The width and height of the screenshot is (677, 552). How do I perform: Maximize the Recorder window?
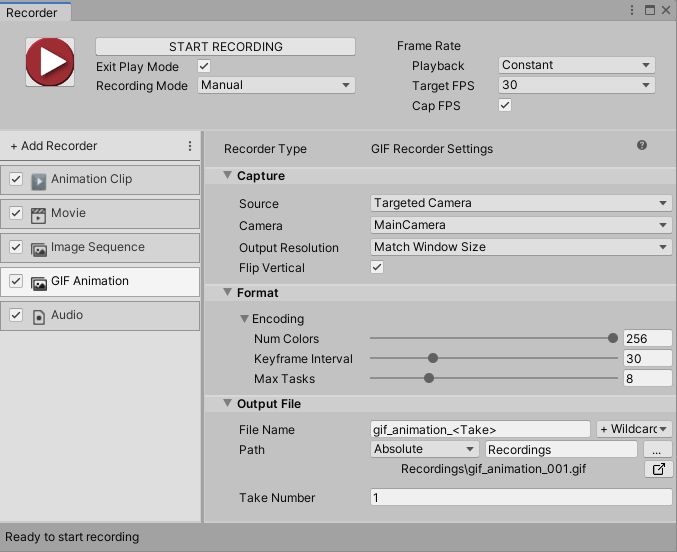point(649,10)
